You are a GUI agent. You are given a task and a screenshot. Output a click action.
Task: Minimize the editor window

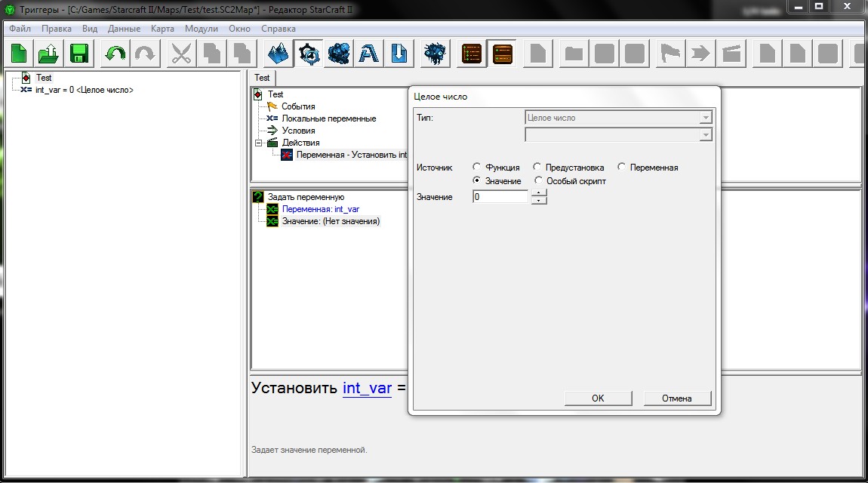pyautogui.click(x=799, y=7)
